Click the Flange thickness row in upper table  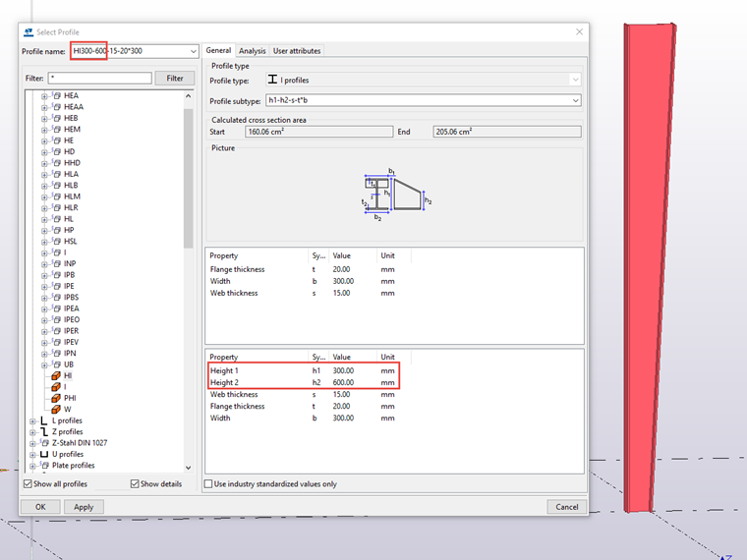tap(303, 269)
